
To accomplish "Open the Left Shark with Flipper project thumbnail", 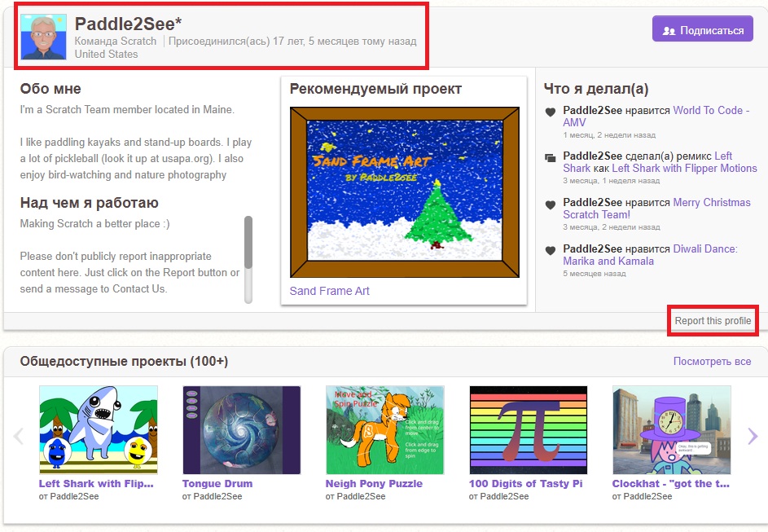I will click(99, 429).
